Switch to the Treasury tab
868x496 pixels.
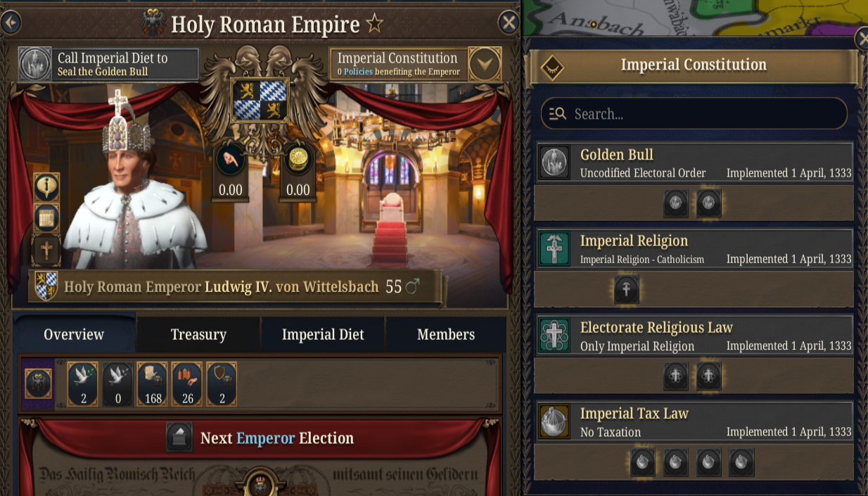(198, 335)
